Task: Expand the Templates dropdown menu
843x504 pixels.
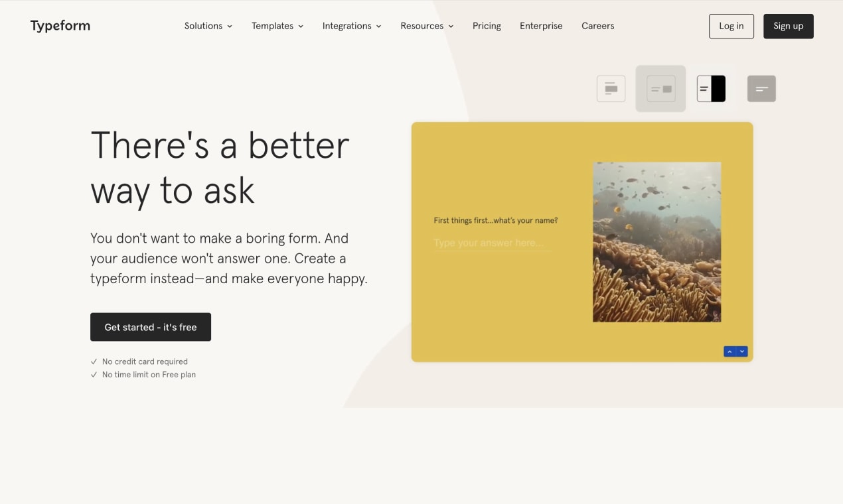Action: [x=277, y=26]
